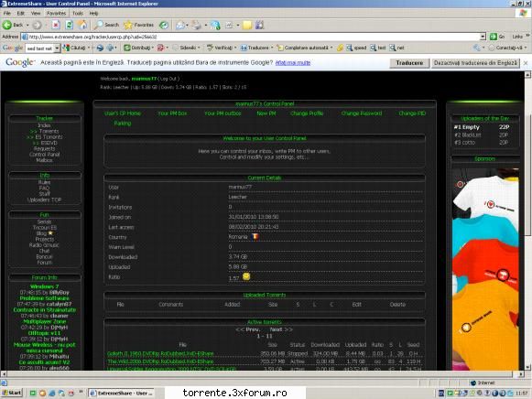Open the Favorites menu
This screenshot has height=399, width=532.
pos(57,13)
